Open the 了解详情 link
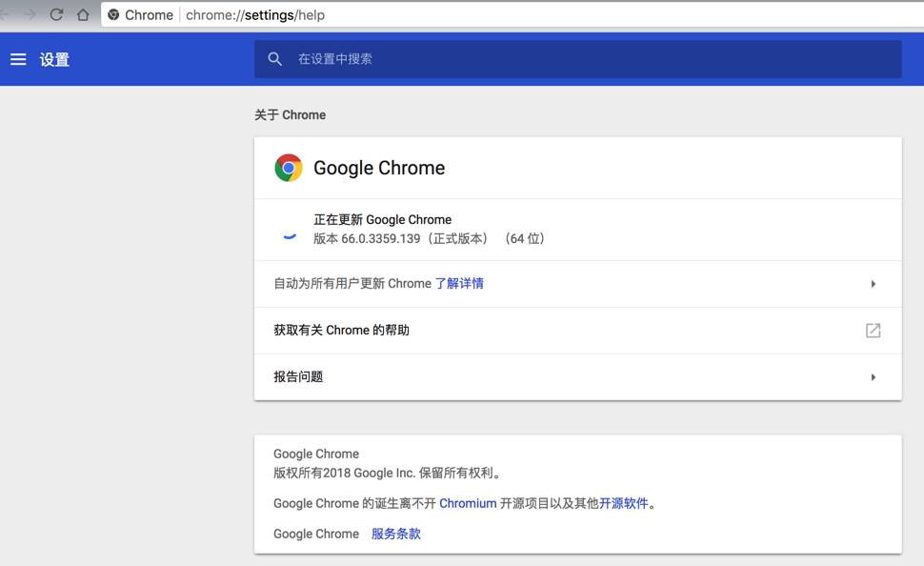 click(459, 284)
